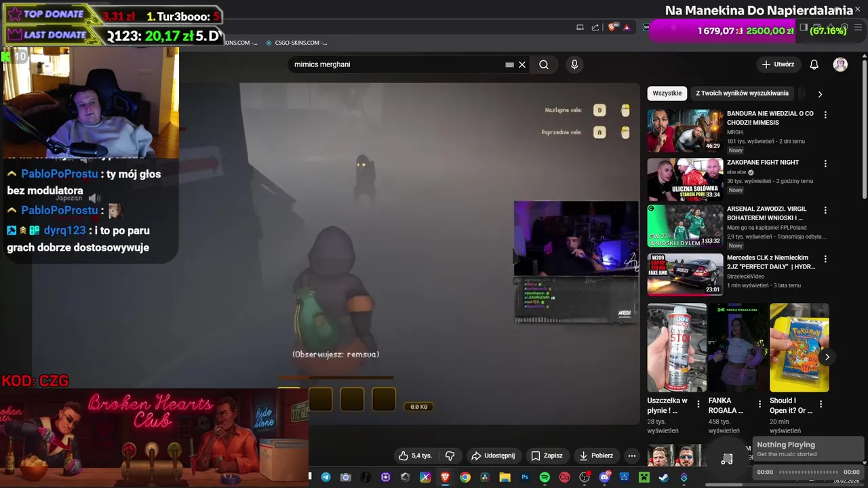Go to the StrzeleckiVideo channel

pos(746,277)
